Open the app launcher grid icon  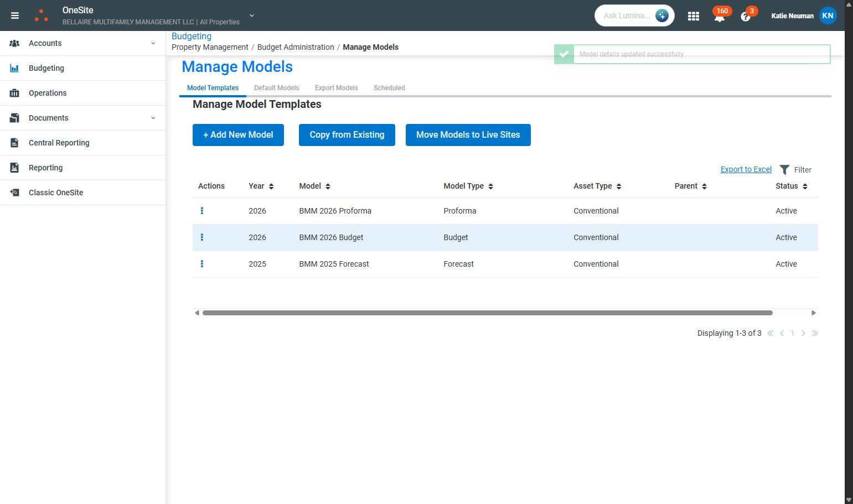click(x=693, y=16)
